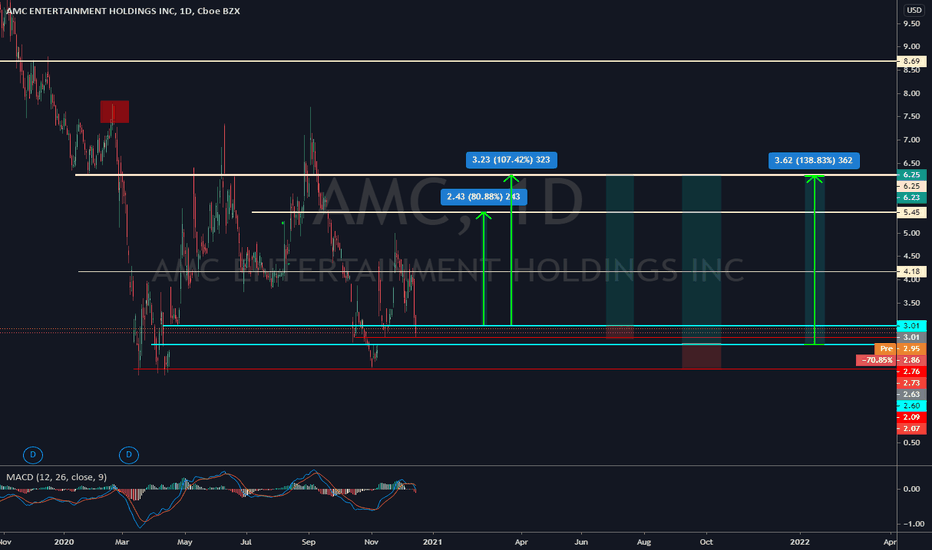Viewport: 932px width, 550px height.
Task: Click the 4.18 price label
Action: [x=911, y=272]
